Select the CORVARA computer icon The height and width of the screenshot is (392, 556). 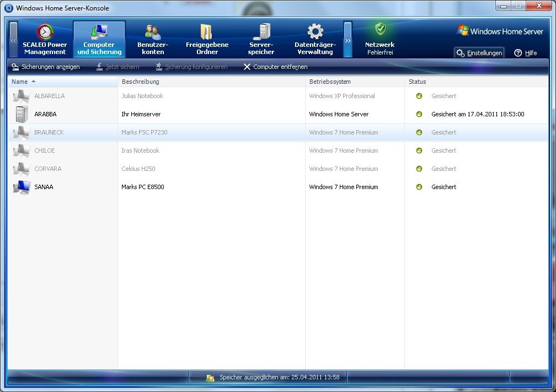pos(22,169)
